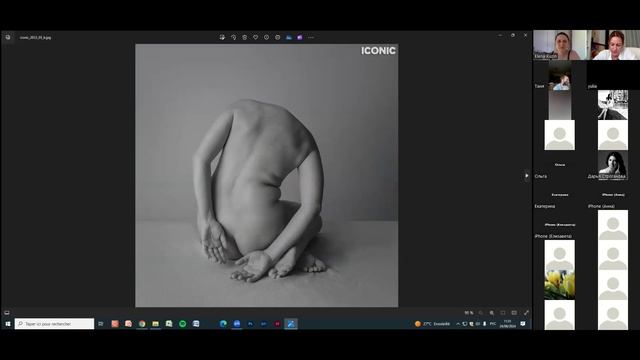640x360 pixels.
Task: Open File Explorer from the taskbar
Action: 156,324
